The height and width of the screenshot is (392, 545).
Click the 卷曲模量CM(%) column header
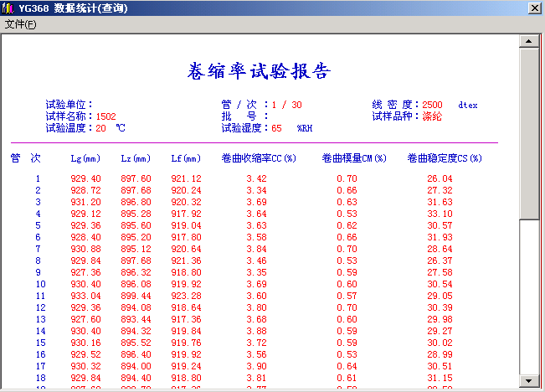click(x=354, y=158)
